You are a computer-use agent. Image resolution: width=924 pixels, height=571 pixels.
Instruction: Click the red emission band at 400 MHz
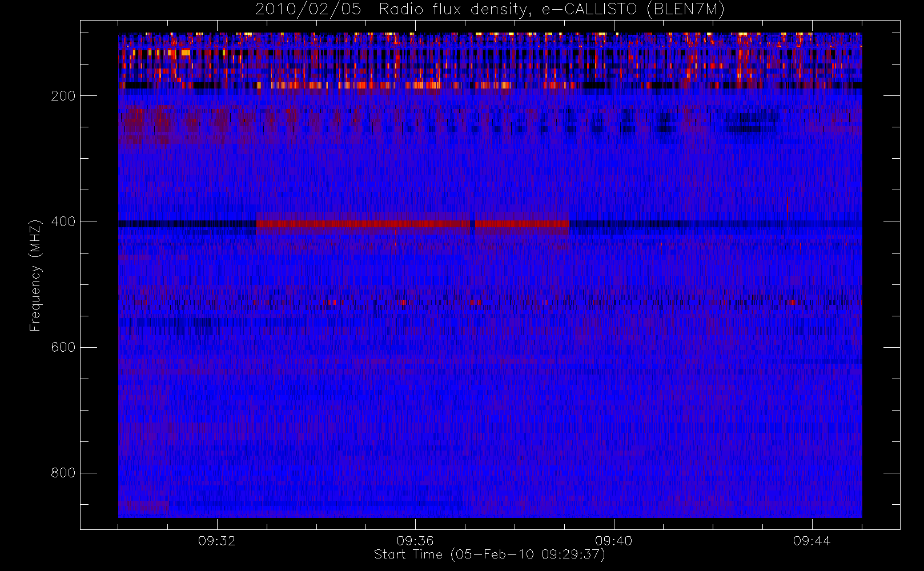point(413,224)
